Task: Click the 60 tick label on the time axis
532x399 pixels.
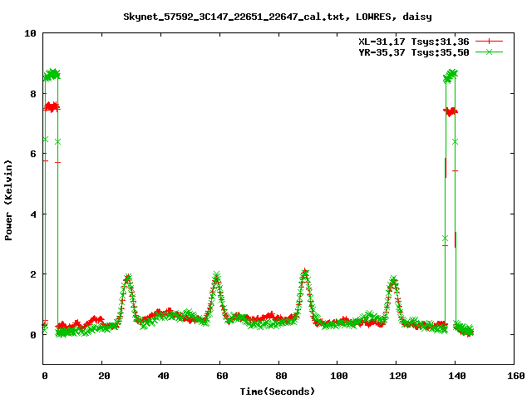Action: (220, 377)
